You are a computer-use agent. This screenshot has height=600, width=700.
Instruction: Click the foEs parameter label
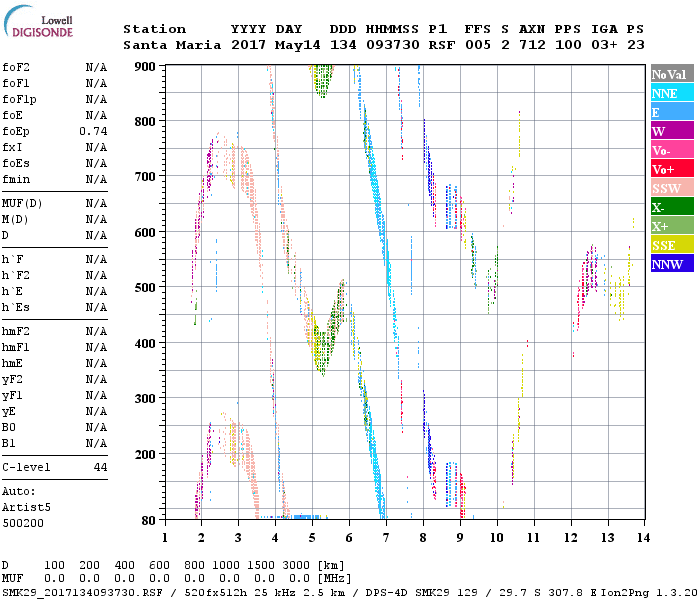pos(16,164)
